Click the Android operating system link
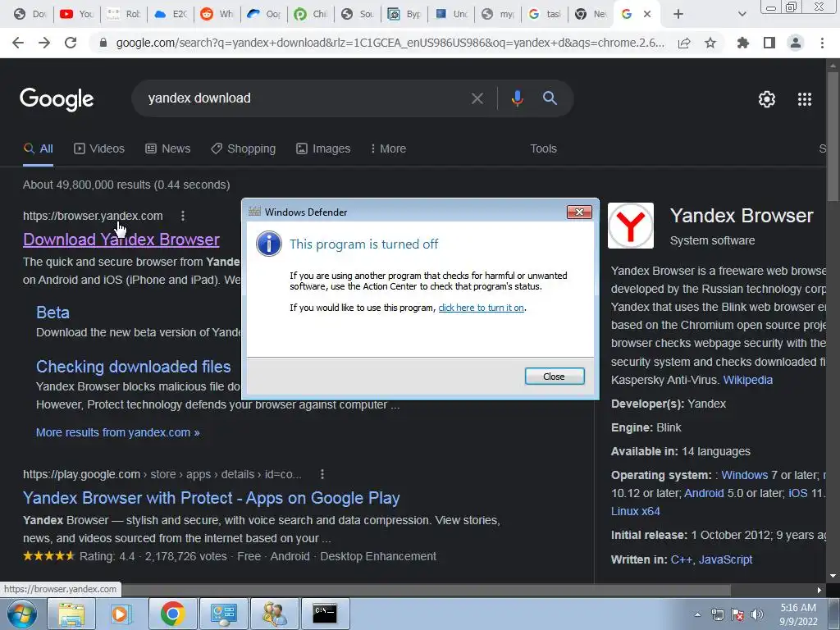This screenshot has height=630, width=840. pyautogui.click(x=704, y=493)
